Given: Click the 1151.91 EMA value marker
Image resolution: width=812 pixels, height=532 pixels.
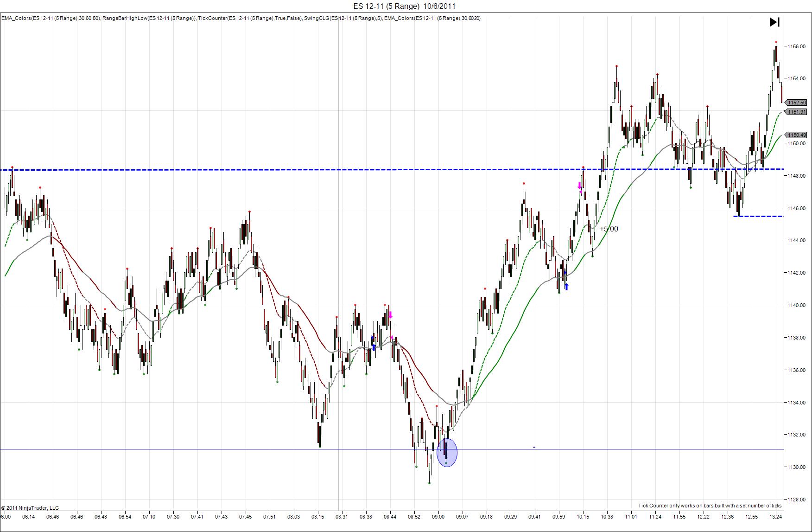Looking at the screenshot, I should pos(797,112).
